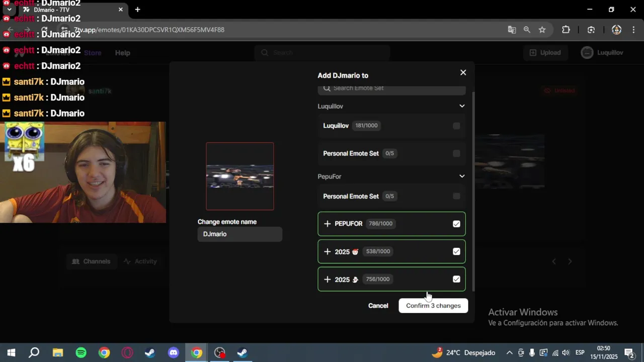This screenshot has height=362, width=644.
Task: Click the zoom magnifier in address bar
Action: [527, 30]
